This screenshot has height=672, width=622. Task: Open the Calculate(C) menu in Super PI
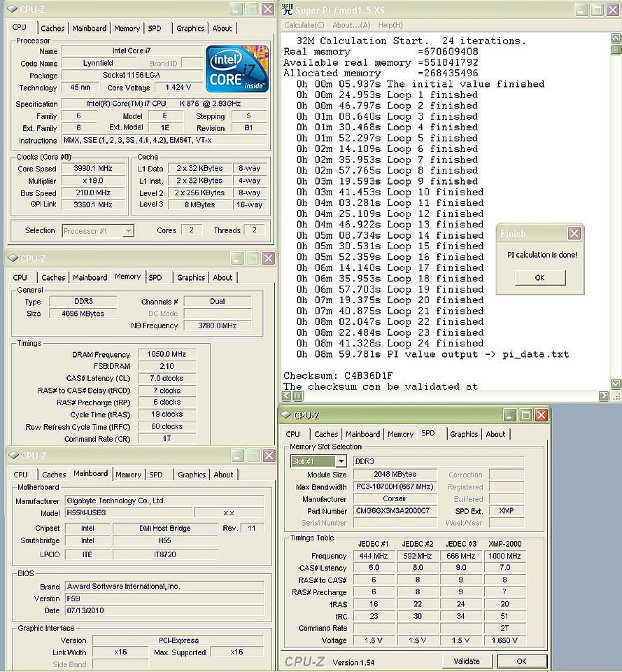304,25
